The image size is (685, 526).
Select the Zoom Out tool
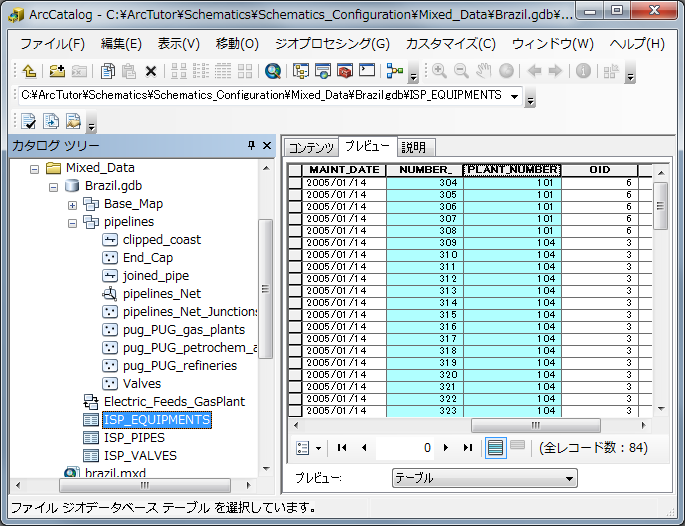pos(461,71)
